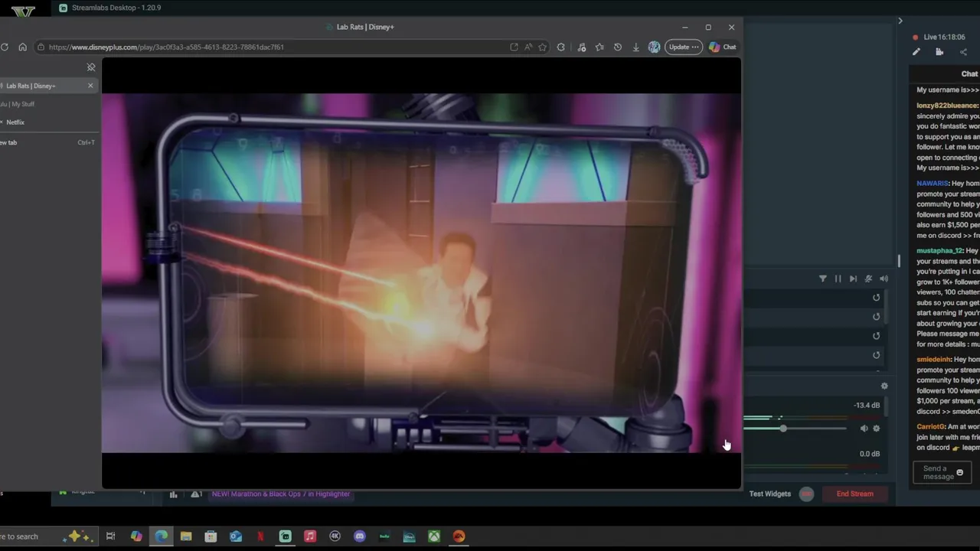Mute the -13.4 dB audio source
This screenshot has height=551, width=980.
tap(864, 429)
